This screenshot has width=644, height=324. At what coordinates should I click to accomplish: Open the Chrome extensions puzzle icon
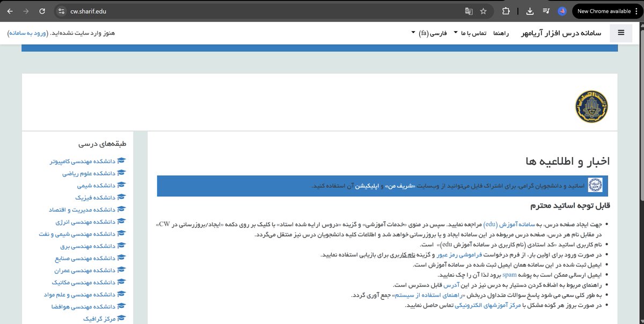(506, 11)
